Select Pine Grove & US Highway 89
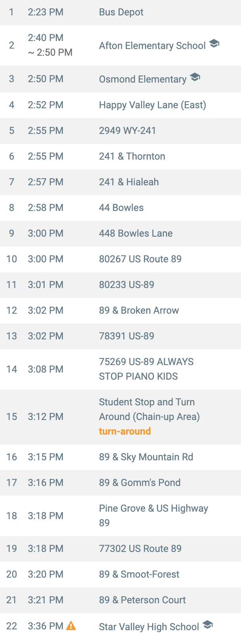The height and width of the screenshot is (644, 241). (153, 516)
